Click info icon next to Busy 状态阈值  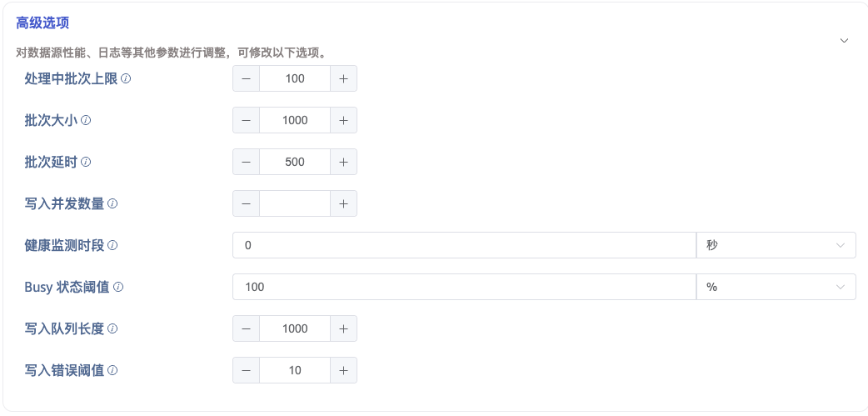pyautogui.click(x=118, y=287)
